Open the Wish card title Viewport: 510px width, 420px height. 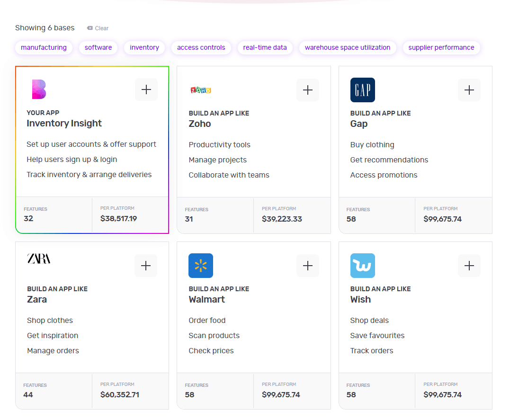360,299
